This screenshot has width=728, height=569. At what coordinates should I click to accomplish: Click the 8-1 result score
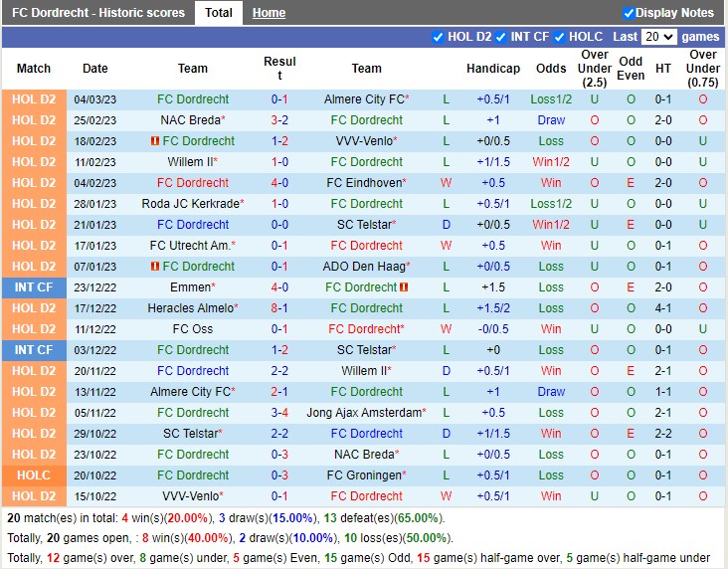tap(279, 308)
